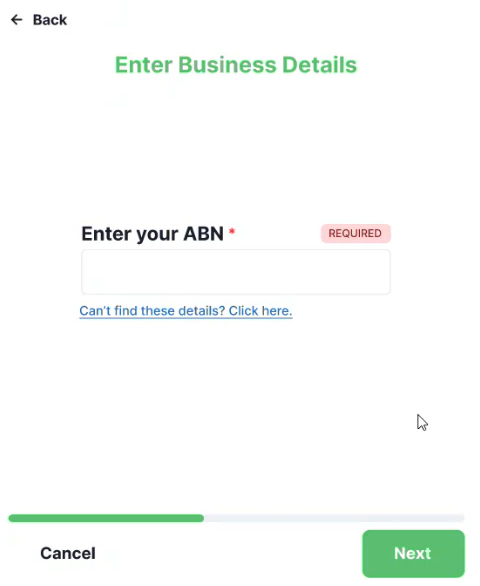Click the "Enter your ABN" field label

tap(153, 234)
